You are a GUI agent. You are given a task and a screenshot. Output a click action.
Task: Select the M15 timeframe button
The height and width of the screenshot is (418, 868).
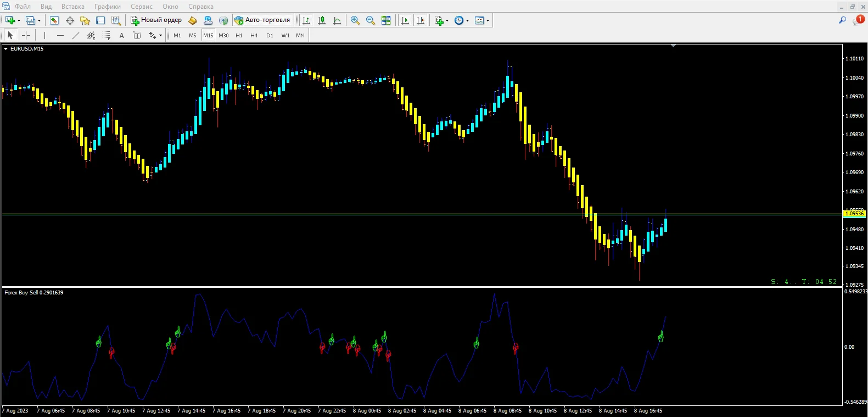coord(208,35)
